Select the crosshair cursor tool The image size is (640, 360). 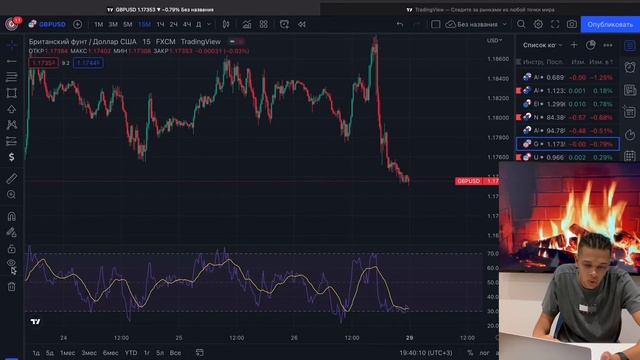click(11, 45)
